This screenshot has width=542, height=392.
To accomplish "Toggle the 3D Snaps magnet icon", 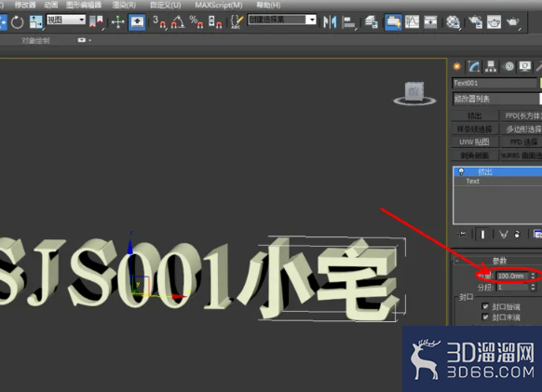I will click(159, 22).
